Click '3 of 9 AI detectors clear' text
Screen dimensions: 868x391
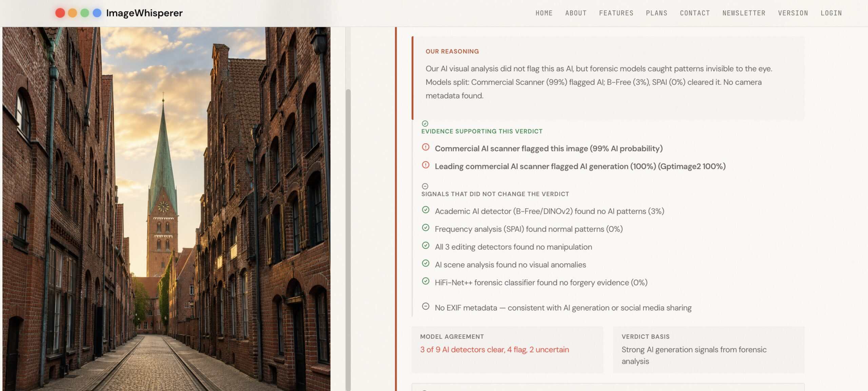point(494,350)
